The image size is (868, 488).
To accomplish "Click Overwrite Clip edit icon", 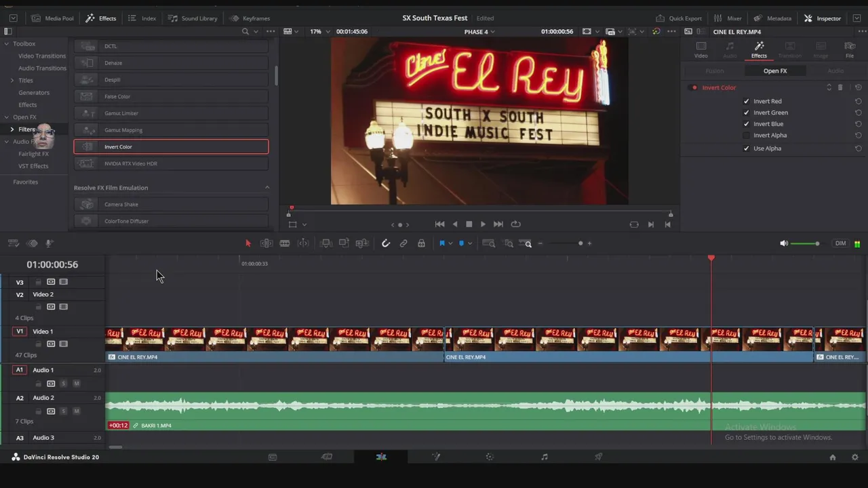I will [x=344, y=243].
